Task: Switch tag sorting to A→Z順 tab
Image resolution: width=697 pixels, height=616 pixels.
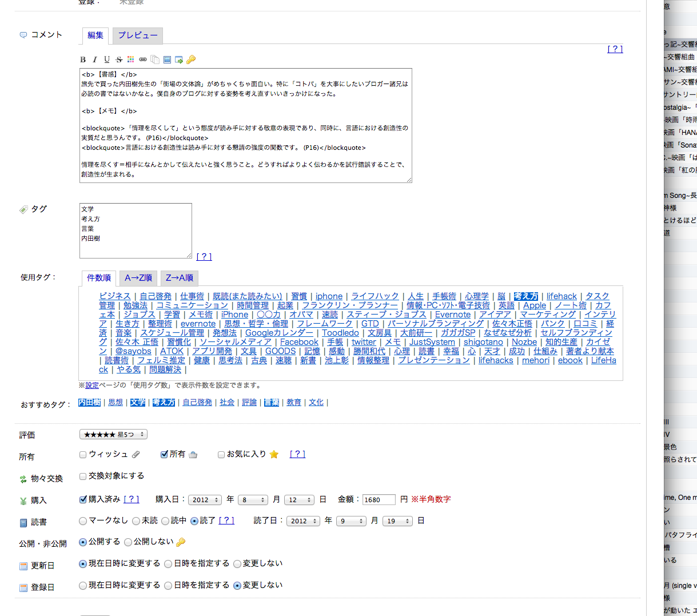Action: click(138, 278)
